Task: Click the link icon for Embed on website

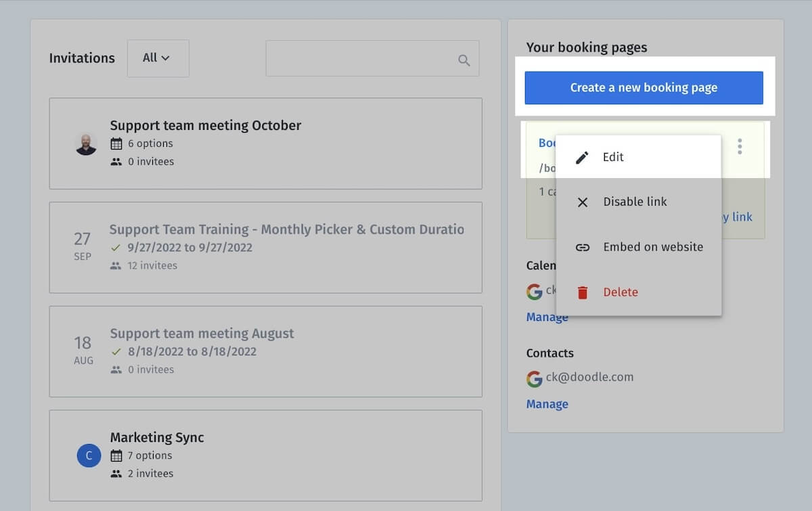Action: pos(582,248)
